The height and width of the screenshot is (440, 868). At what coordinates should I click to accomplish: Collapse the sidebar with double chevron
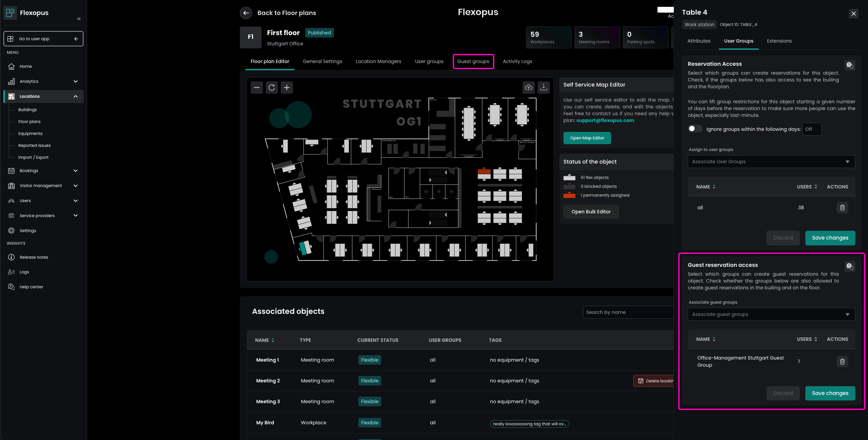coord(79,19)
